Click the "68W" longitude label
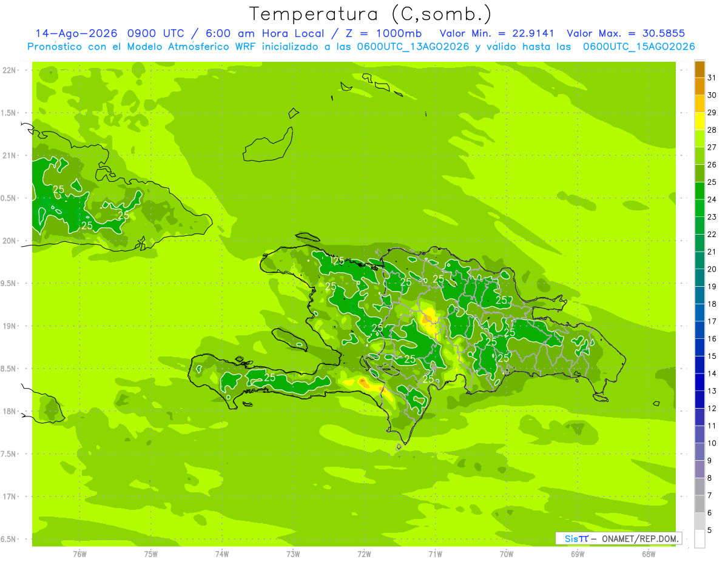This screenshot has height=562, width=728. tap(649, 554)
